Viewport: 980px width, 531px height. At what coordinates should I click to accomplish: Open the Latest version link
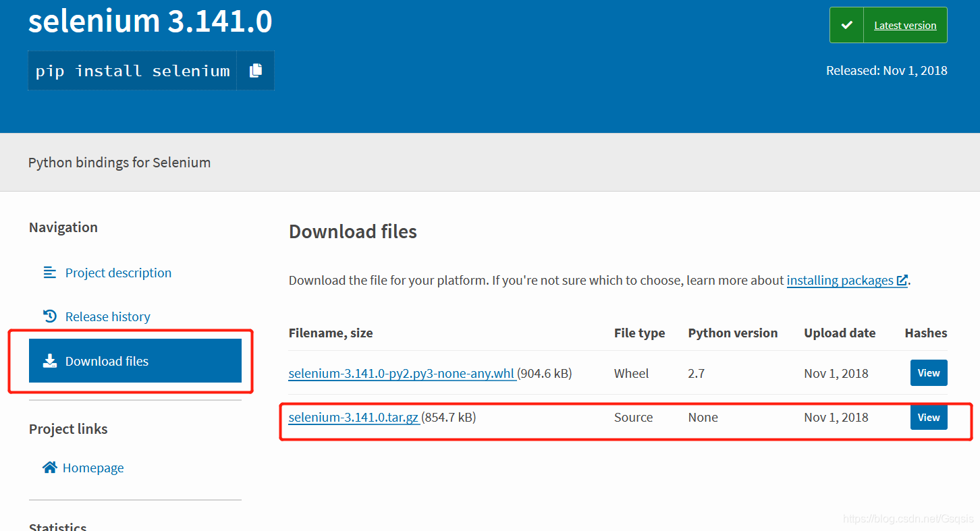click(905, 24)
